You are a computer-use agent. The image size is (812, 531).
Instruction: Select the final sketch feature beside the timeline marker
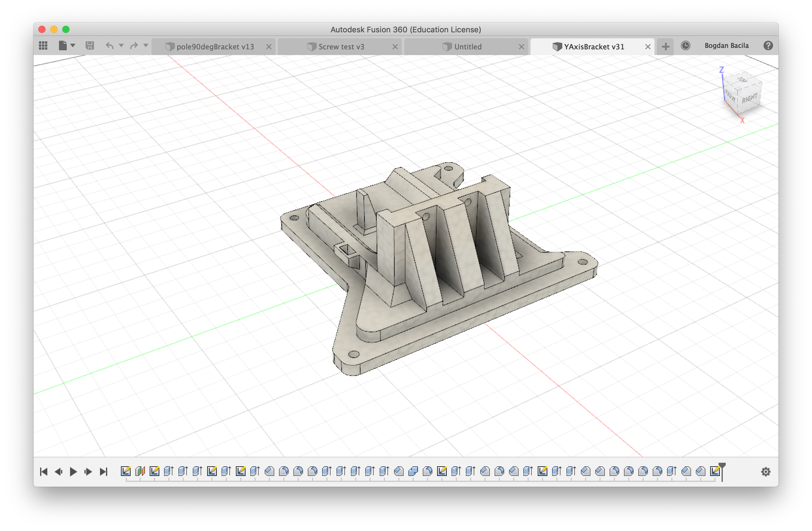(x=714, y=471)
